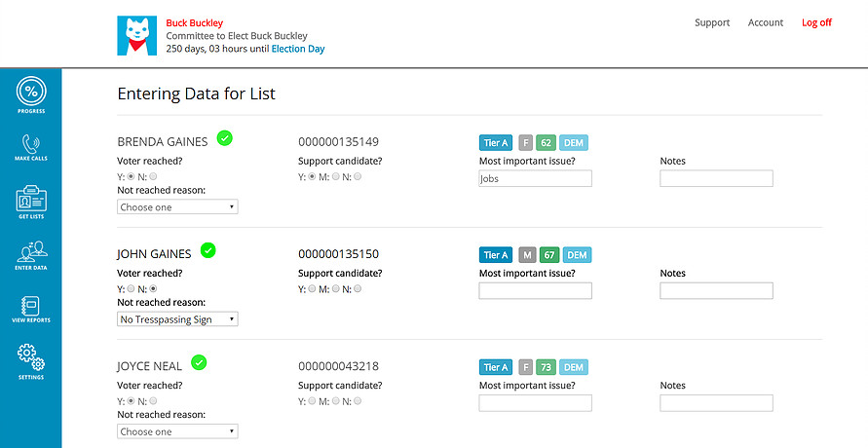Select N for Brenda Gaines support candidate
This screenshot has height=448, width=868.
(358, 177)
